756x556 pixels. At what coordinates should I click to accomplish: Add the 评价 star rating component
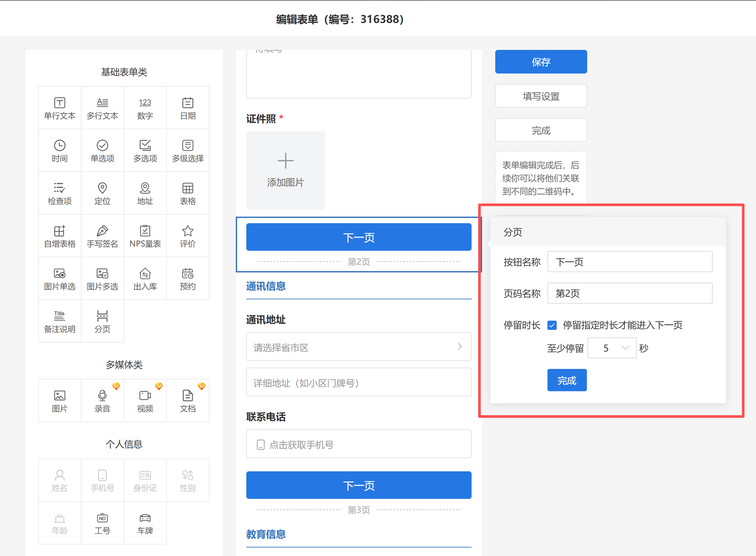click(188, 236)
